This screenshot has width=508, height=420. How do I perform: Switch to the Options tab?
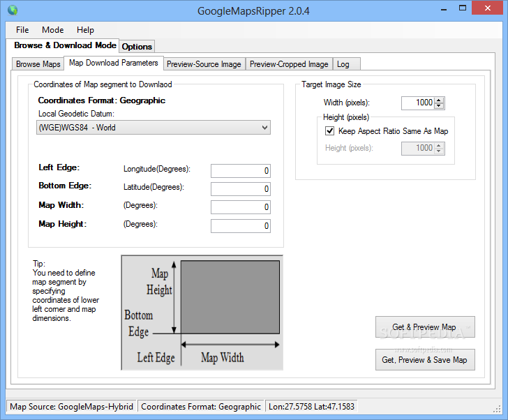click(137, 47)
